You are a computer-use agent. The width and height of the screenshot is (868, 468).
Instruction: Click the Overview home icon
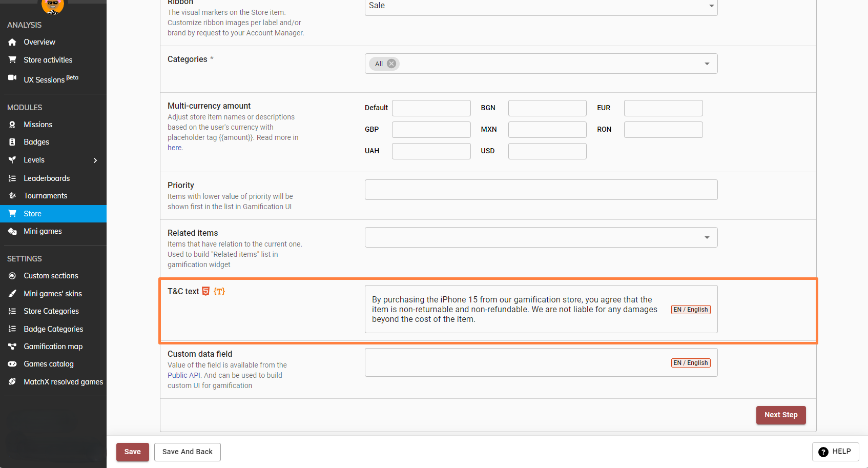click(x=12, y=42)
